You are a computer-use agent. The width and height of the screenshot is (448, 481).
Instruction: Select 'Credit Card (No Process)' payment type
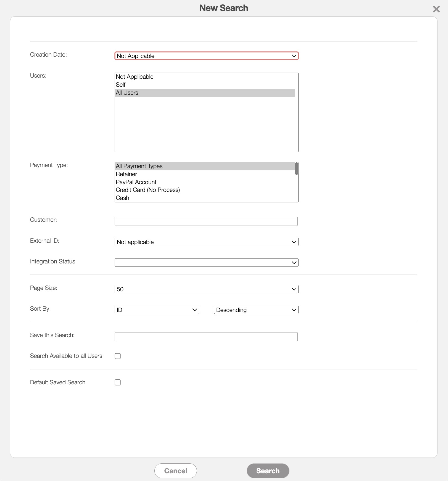pos(148,190)
